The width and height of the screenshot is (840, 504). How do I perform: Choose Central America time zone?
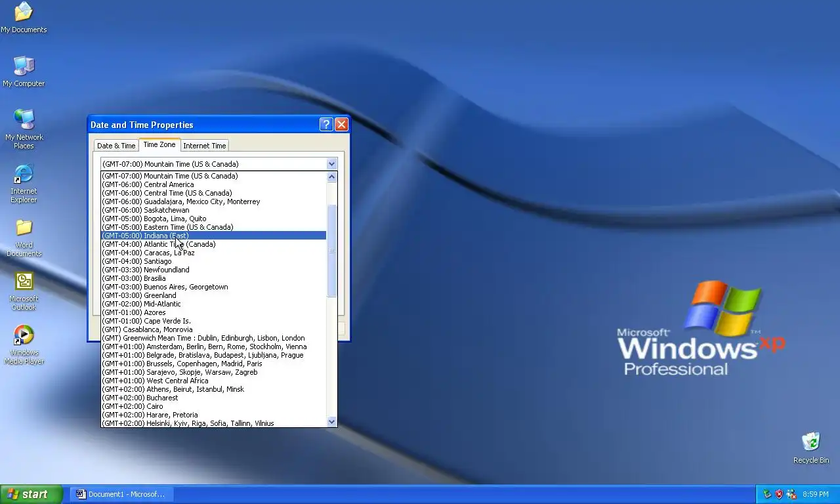pos(213,184)
